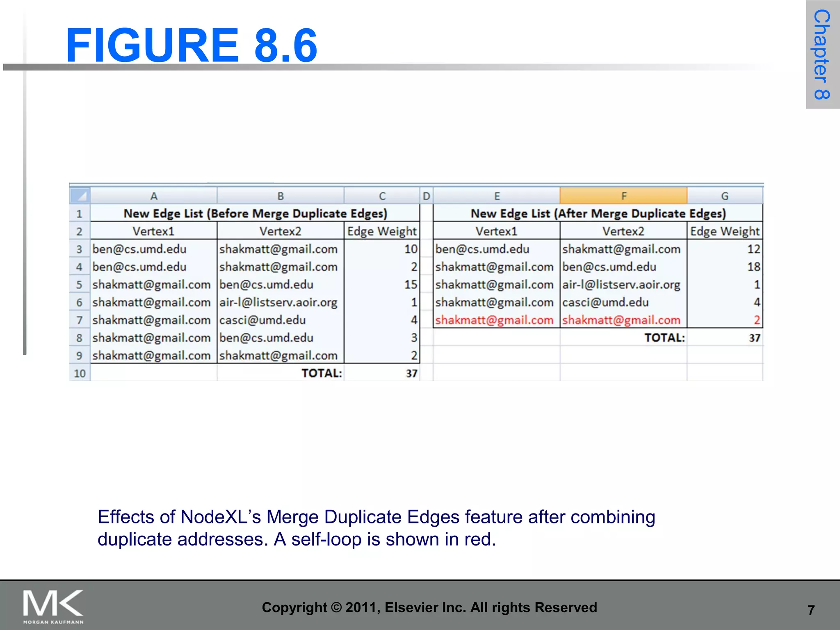Click the FIGURE 8.6 slide title
The image size is (840, 630).
click(192, 45)
